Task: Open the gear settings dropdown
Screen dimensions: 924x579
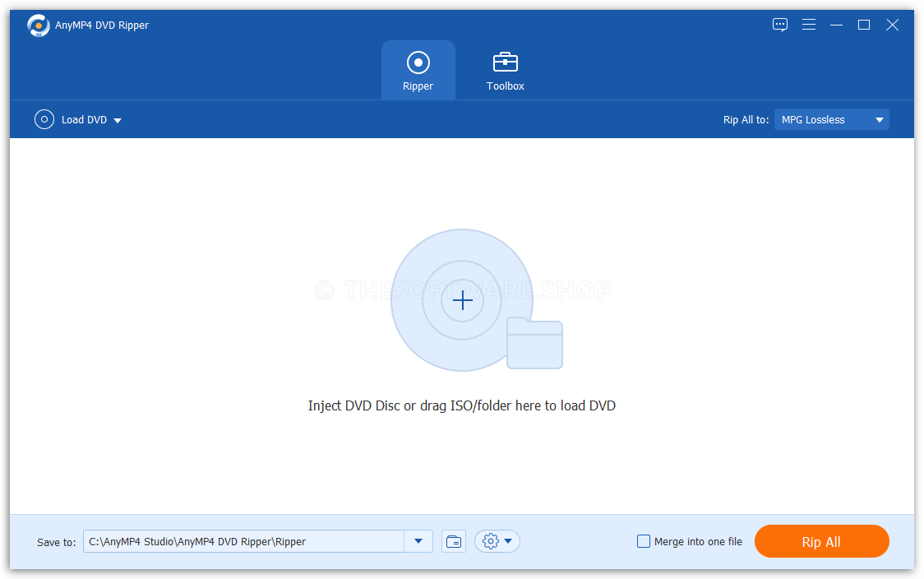Action: pyautogui.click(x=497, y=541)
